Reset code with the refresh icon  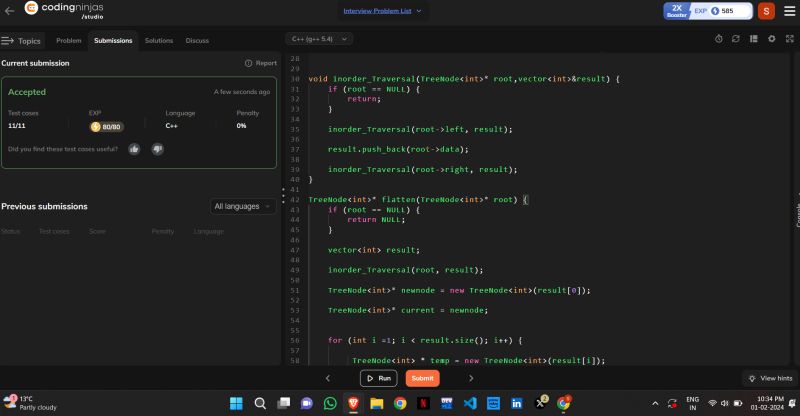pyautogui.click(x=736, y=39)
